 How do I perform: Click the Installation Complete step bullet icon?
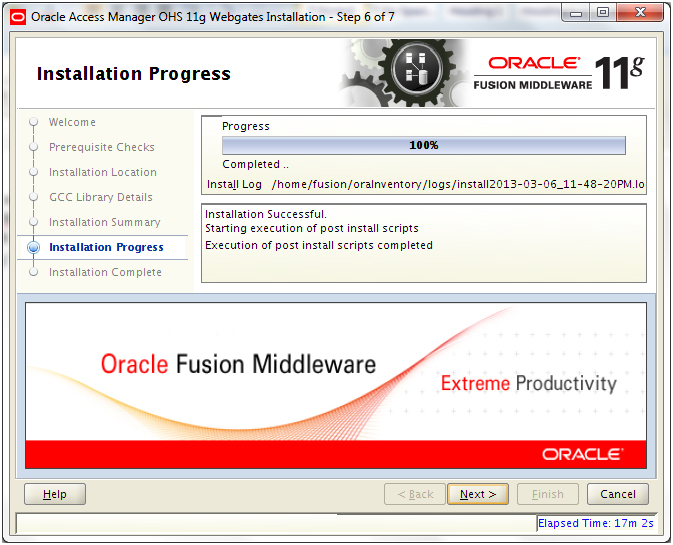click(x=33, y=272)
